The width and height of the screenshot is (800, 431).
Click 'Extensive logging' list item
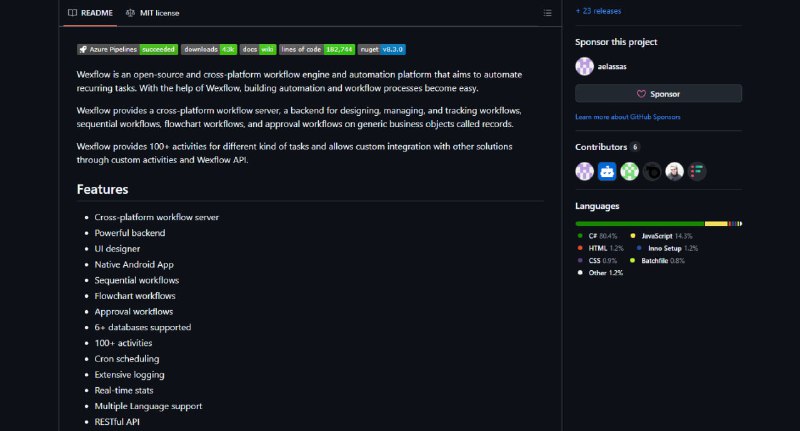pyautogui.click(x=130, y=375)
